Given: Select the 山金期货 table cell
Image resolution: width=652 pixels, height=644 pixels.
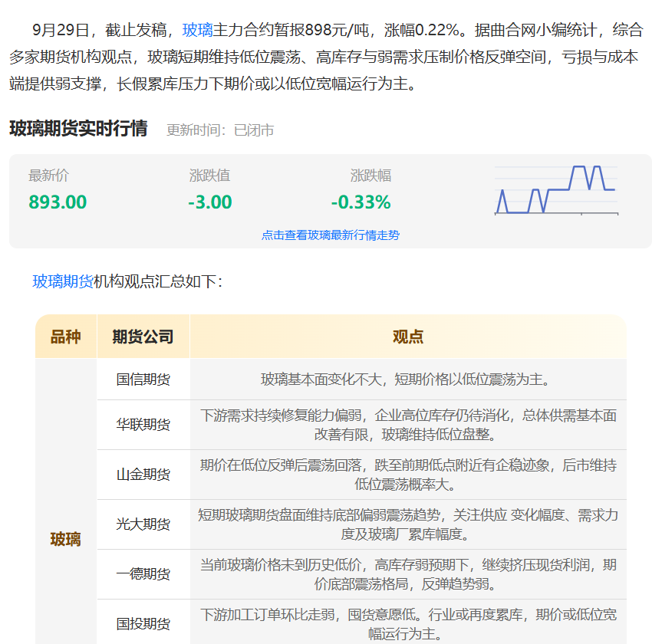Looking at the screenshot, I should 143,475.
